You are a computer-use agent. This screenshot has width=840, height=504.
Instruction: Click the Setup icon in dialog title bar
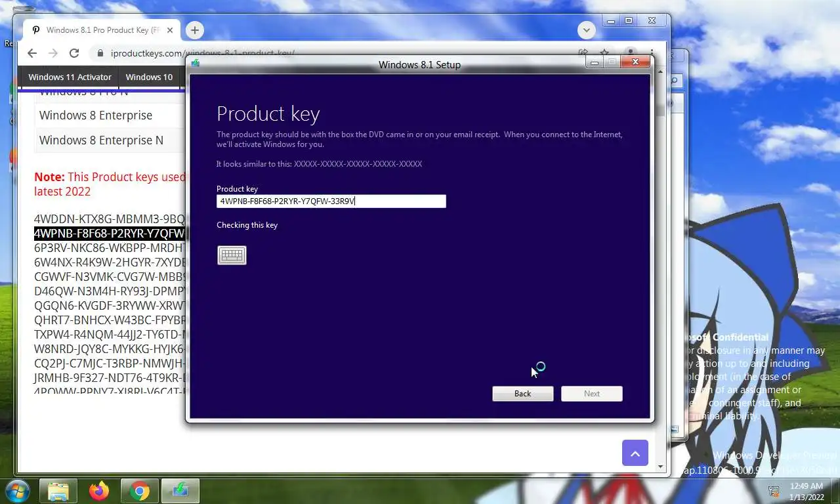point(195,64)
